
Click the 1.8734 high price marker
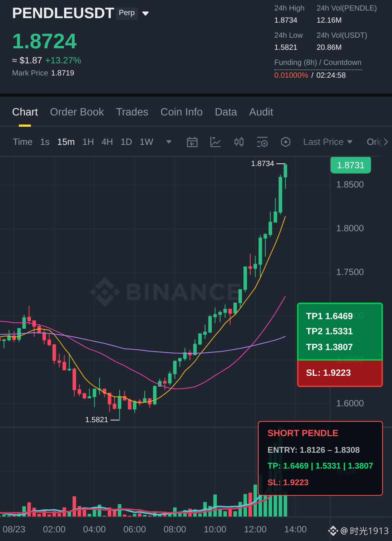tap(262, 163)
